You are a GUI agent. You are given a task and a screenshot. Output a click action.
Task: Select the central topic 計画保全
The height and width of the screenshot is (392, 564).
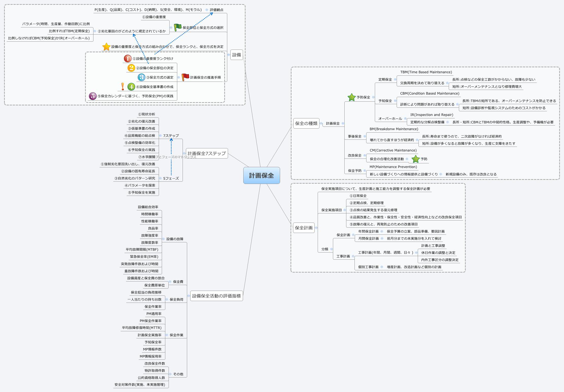coord(262,176)
